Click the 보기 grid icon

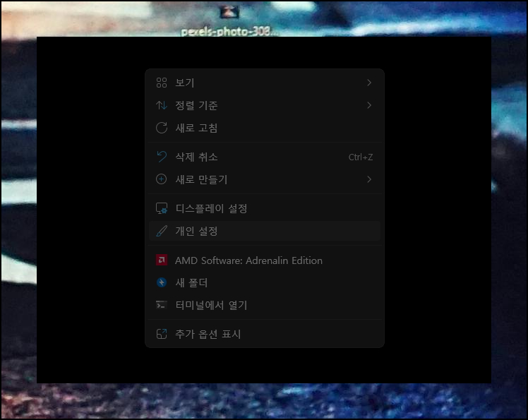(x=162, y=83)
